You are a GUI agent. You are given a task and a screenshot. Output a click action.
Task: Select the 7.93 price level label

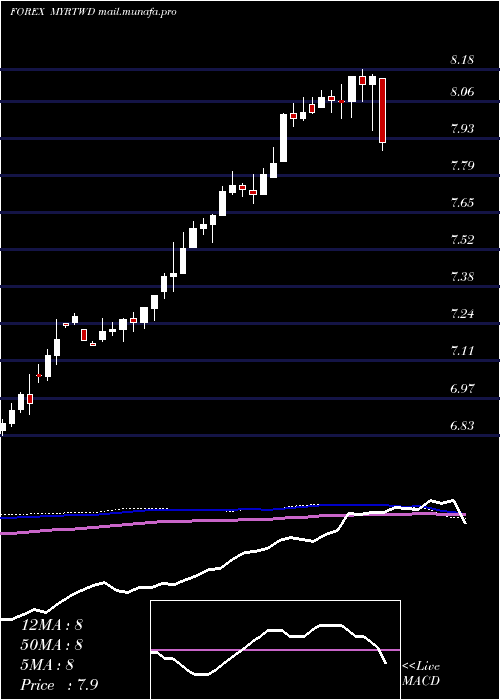[462, 129]
